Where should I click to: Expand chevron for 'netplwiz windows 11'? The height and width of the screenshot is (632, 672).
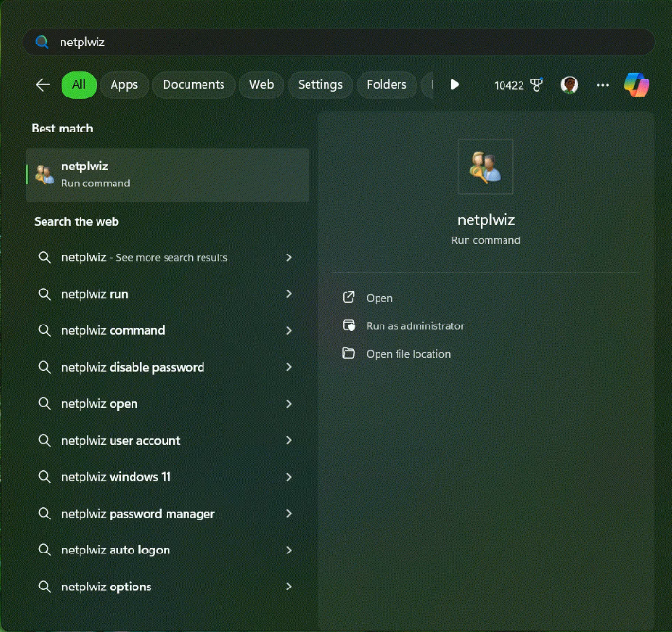289,477
